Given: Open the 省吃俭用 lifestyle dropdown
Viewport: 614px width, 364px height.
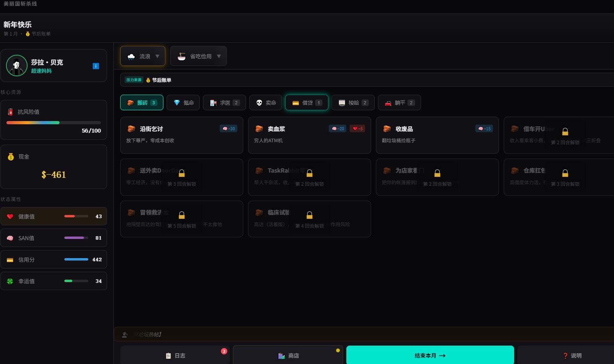Looking at the screenshot, I should pyautogui.click(x=198, y=56).
